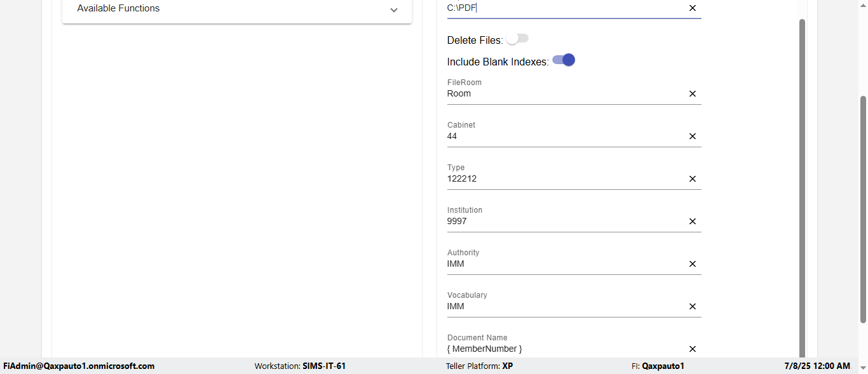The width and height of the screenshot is (868, 374).
Task: Clear the Vocabulary field value
Action: pyautogui.click(x=693, y=307)
